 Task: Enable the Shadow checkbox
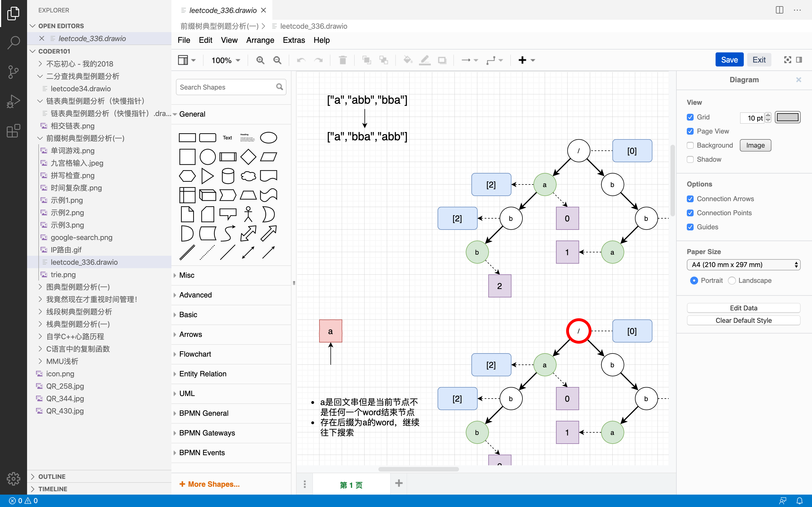(x=690, y=159)
